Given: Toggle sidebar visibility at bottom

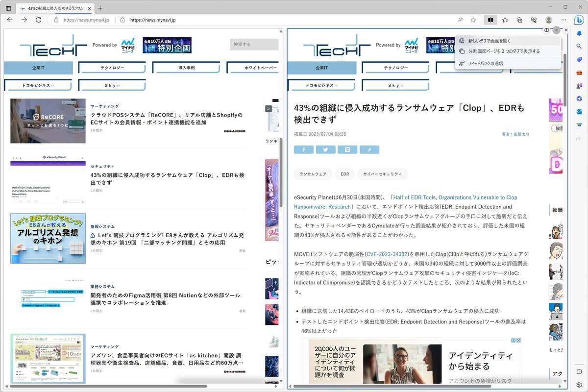Looking at the screenshot, I should click(579, 372).
